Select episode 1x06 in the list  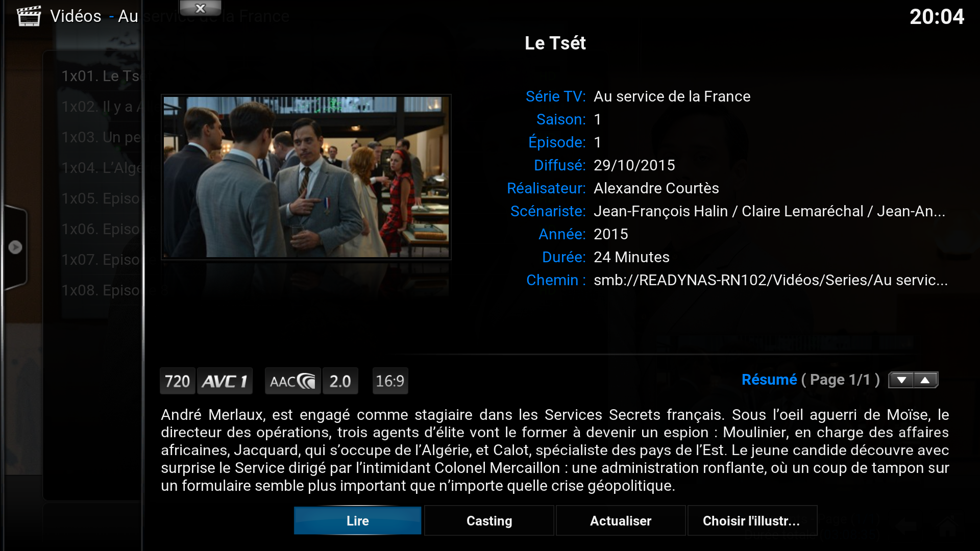[100, 229]
